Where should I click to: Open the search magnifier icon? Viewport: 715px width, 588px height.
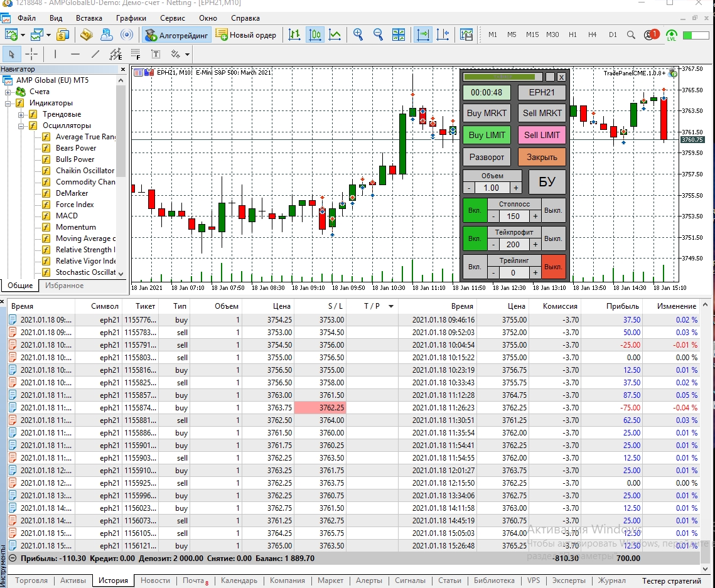(x=631, y=35)
